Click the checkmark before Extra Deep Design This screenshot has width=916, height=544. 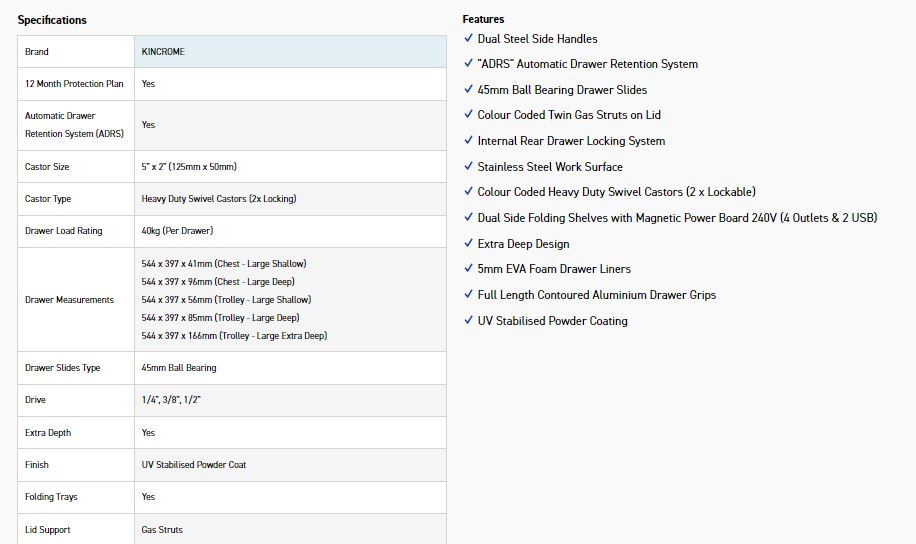(x=468, y=243)
